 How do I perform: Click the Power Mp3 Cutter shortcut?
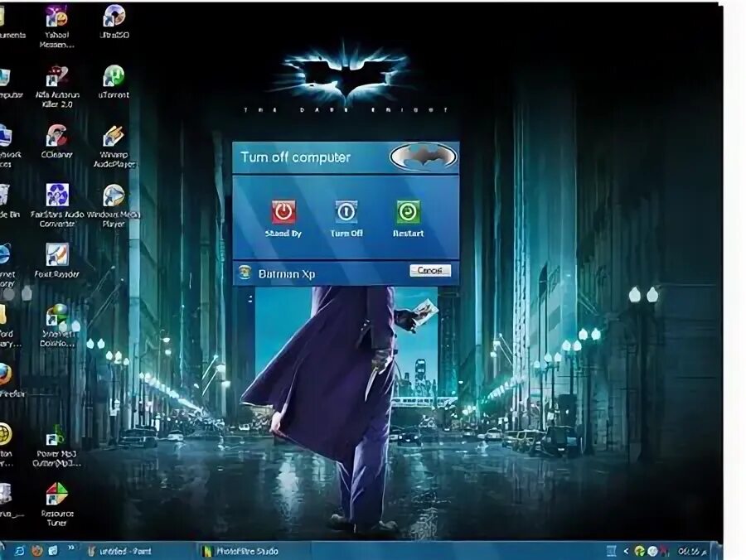pos(56,446)
